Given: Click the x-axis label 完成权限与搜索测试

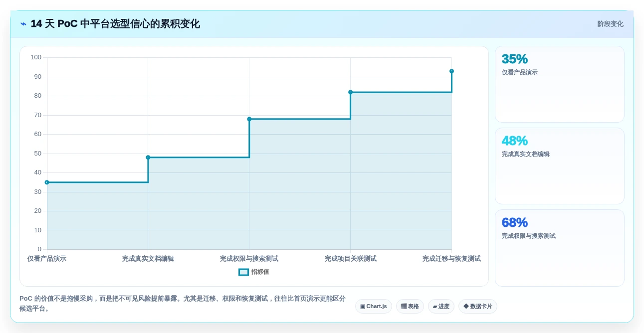Looking at the screenshot, I should [249, 259].
